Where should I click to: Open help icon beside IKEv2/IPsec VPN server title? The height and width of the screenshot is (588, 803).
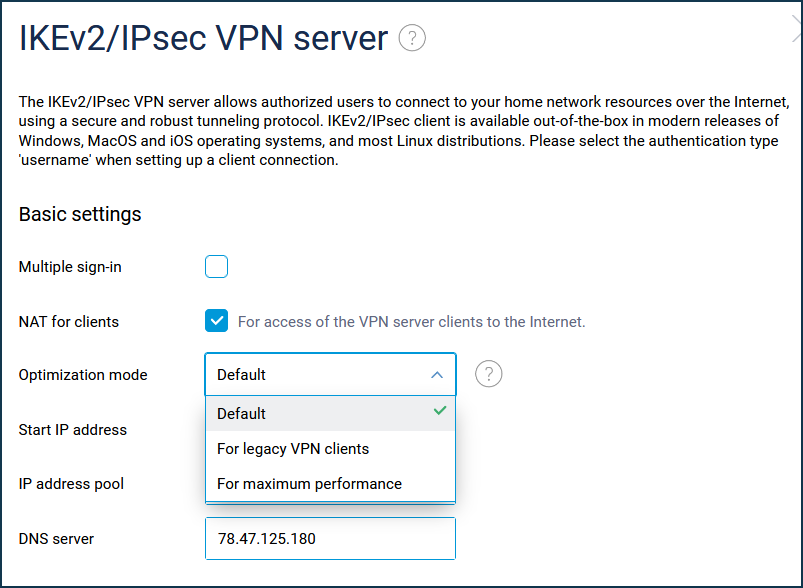coord(412,38)
